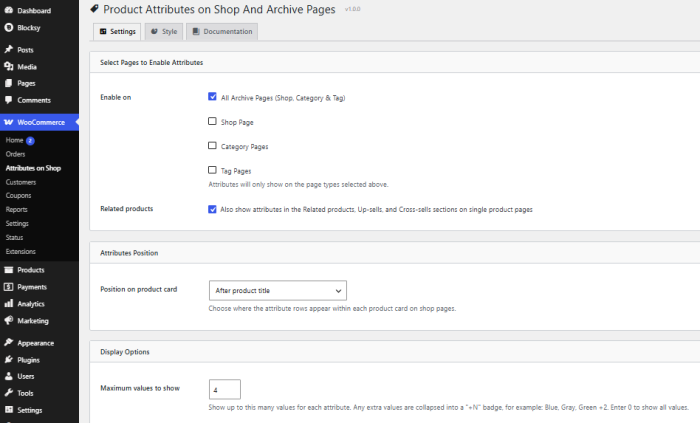Open WooCommerce Customers submenu item
The width and height of the screenshot is (700, 423).
click(21, 182)
